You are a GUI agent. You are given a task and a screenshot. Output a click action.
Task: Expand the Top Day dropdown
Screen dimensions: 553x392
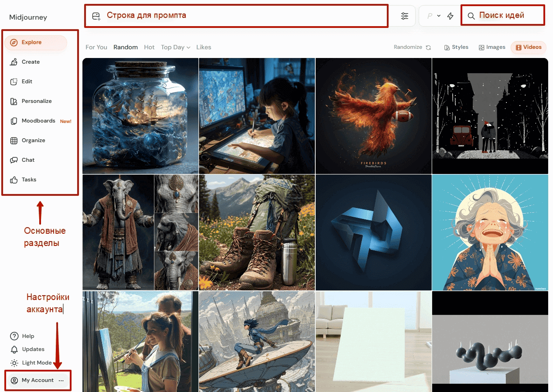coord(176,47)
